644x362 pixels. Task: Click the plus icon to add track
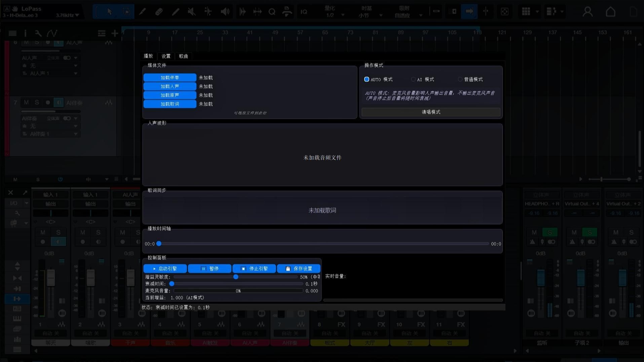point(115,33)
